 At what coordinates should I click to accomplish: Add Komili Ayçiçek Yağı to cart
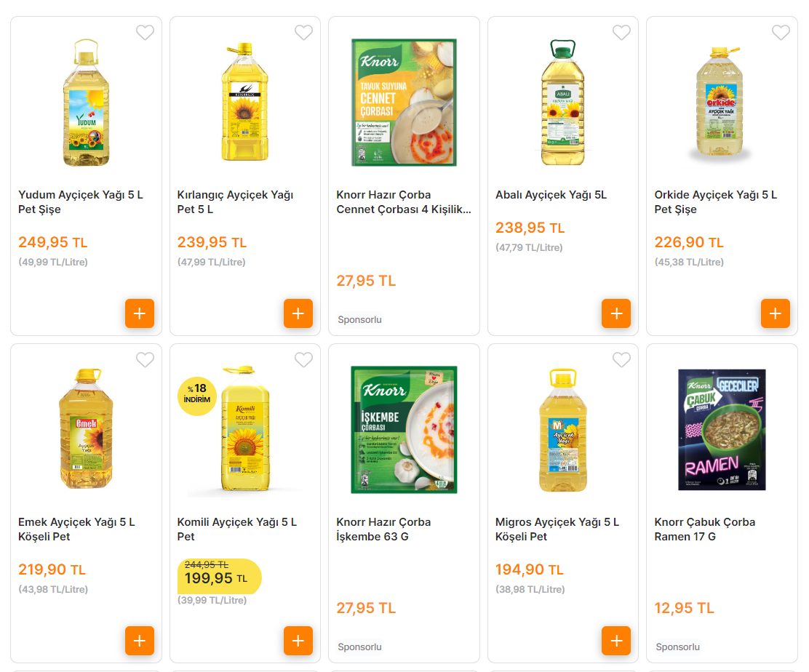298,641
